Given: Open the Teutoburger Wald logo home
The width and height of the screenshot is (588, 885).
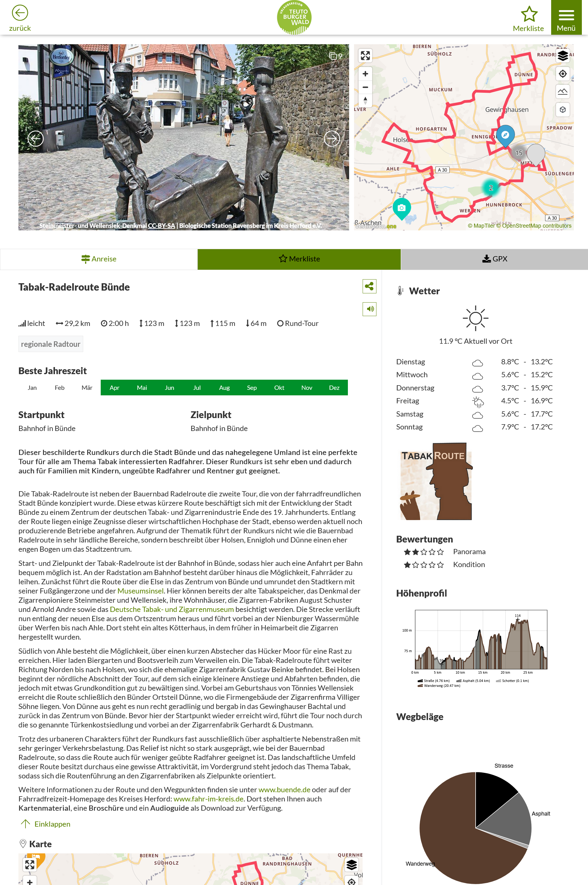Looking at the screenshot, I should click(294, 18).
